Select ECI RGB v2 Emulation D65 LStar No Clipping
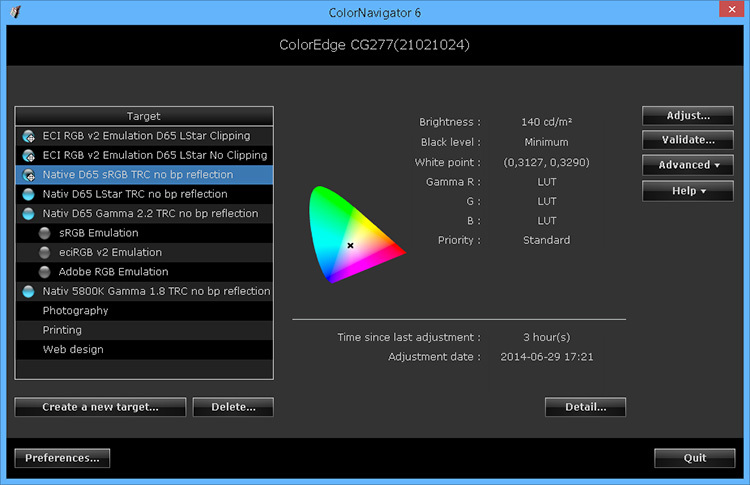This screenshot has height=485, width=750. point(144,155)
